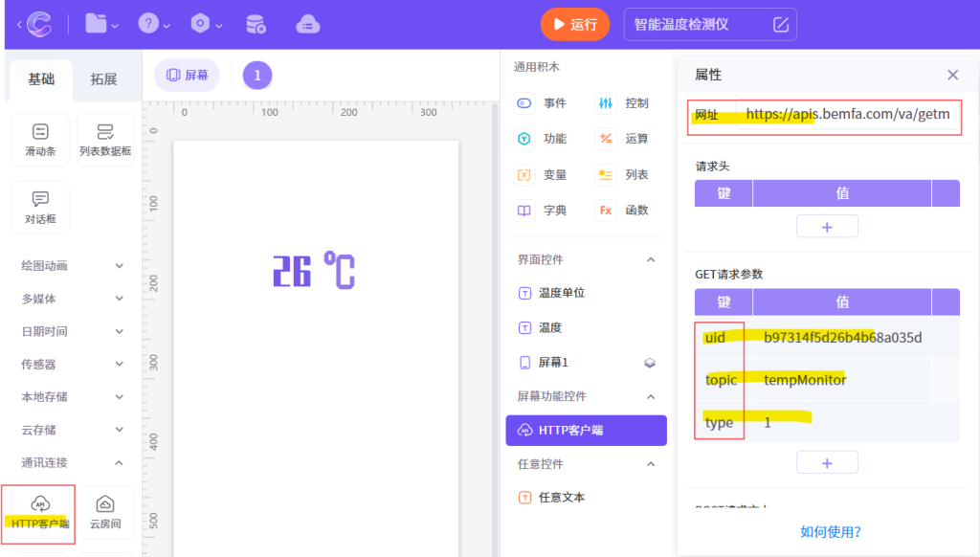Click the uid key cell
The image size is (980, 557).
tap(724, 338)
